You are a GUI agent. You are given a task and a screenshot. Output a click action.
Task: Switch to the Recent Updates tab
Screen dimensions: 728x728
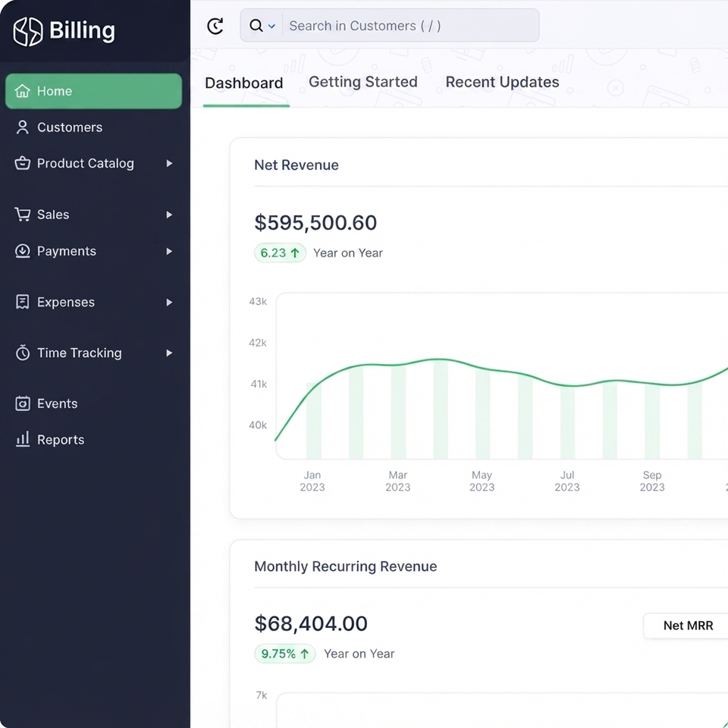(x=502, y=82)
